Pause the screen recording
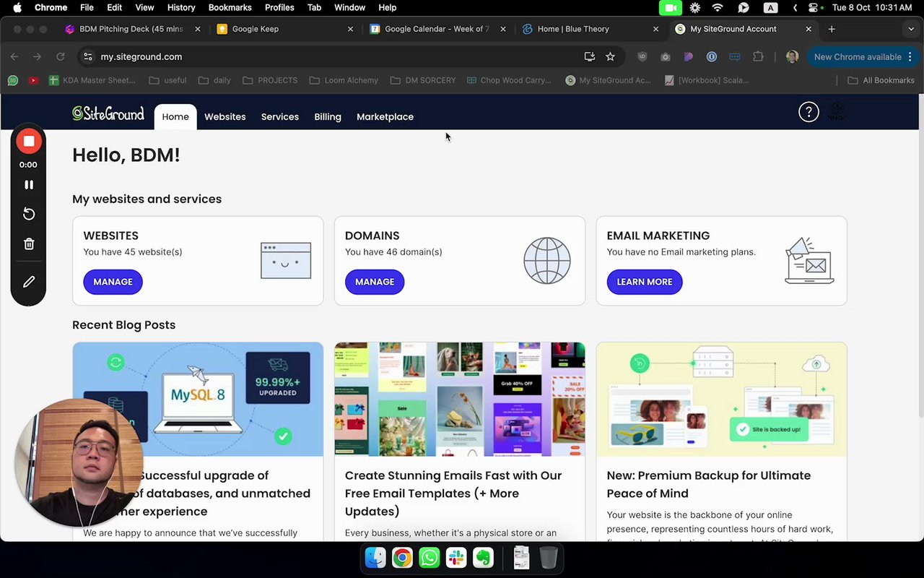This screenshot has height=578, width=924. 29,185
